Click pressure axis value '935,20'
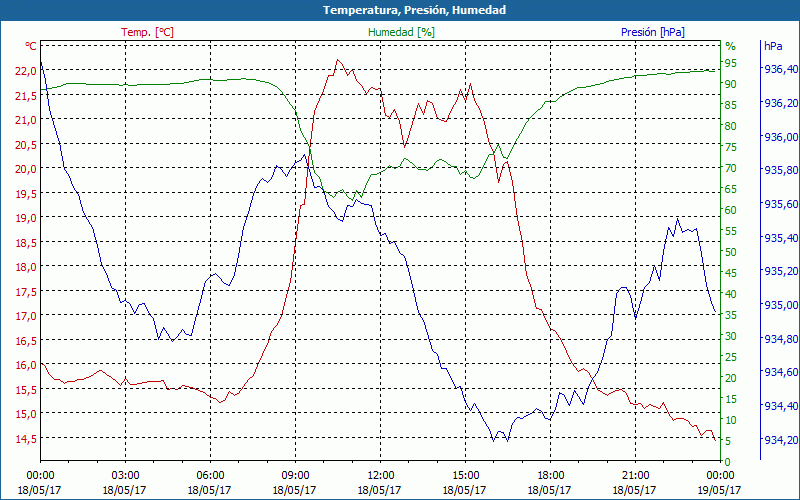The image size is (800, 500). [x=780, y=271]
